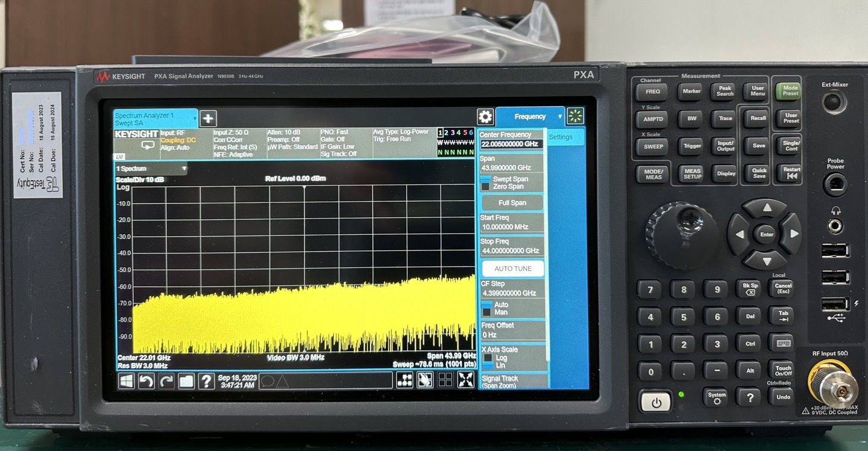
Task: Add a new screen with plus icon
Action: (208, 119)
